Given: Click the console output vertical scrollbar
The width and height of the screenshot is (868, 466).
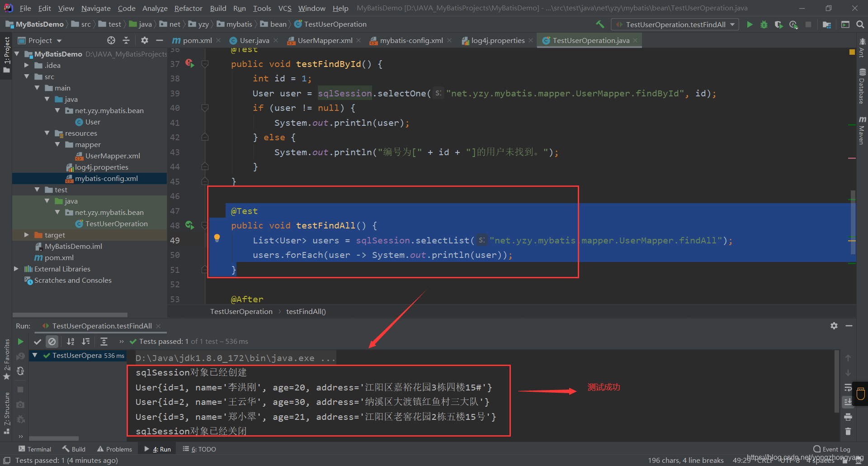Looking at the screenshot, I should 837,381.
